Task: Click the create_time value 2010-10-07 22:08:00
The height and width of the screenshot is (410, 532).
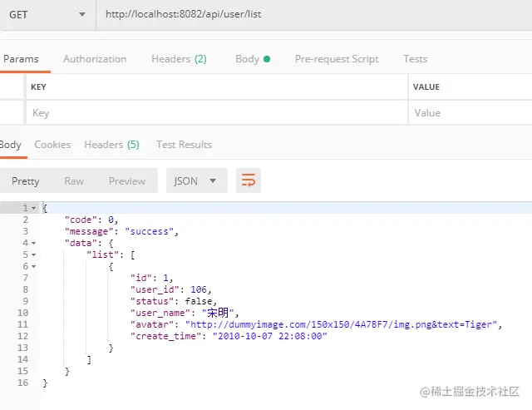Action: [x=269, y=336]
